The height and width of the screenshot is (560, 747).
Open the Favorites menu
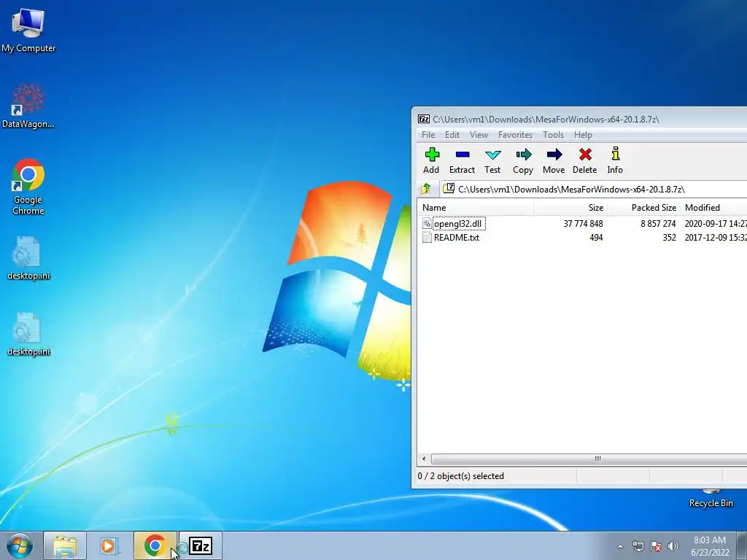pyautogui.click(x=515, y=135)
